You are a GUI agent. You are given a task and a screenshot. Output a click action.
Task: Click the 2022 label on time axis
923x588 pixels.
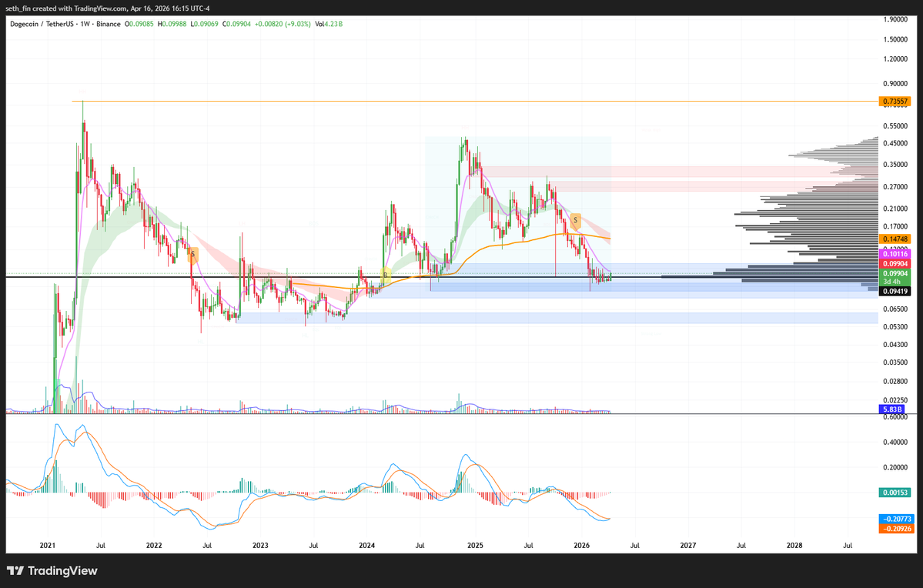click(x=154, y=546)
